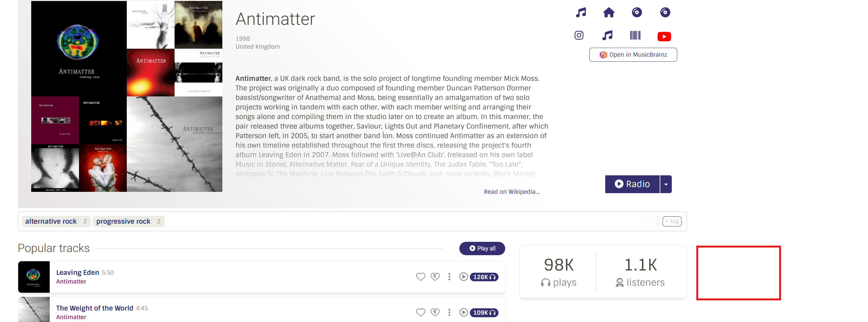
Task: Play The Weight of the World track
Action: point(463,312)
